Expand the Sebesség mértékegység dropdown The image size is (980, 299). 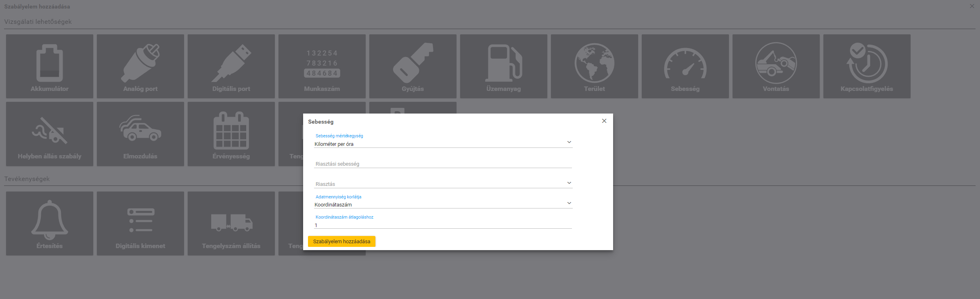click(443, 143)
